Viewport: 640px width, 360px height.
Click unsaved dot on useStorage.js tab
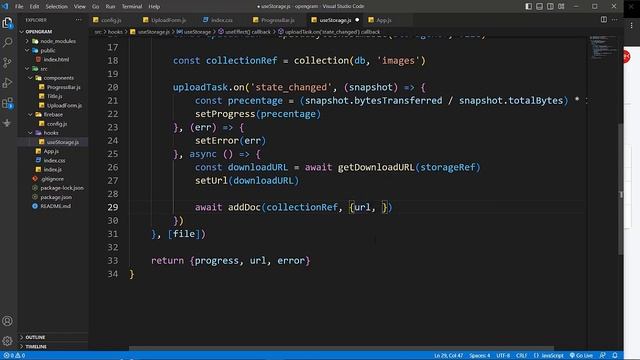357,20
